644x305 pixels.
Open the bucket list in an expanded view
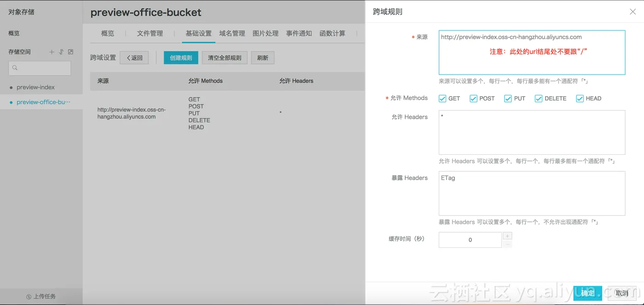coord(70,52)
